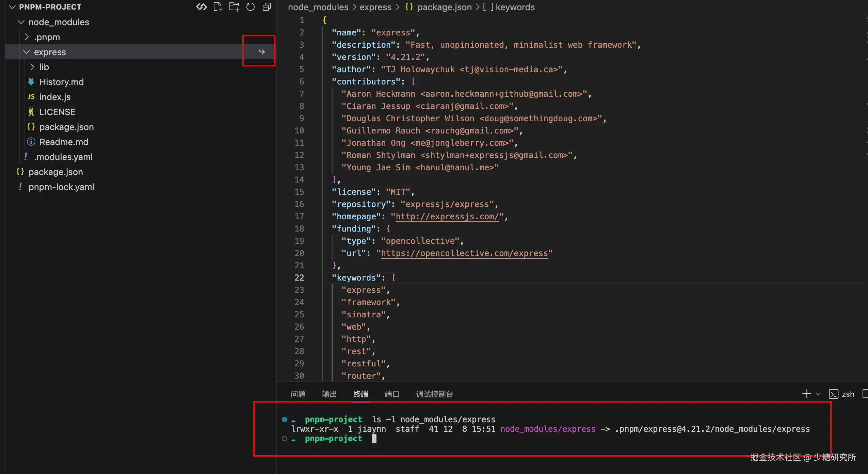Open the terminal launch profile dropdown arrow
The height and width of the screenshot is (474, 868).
[818, 394]
